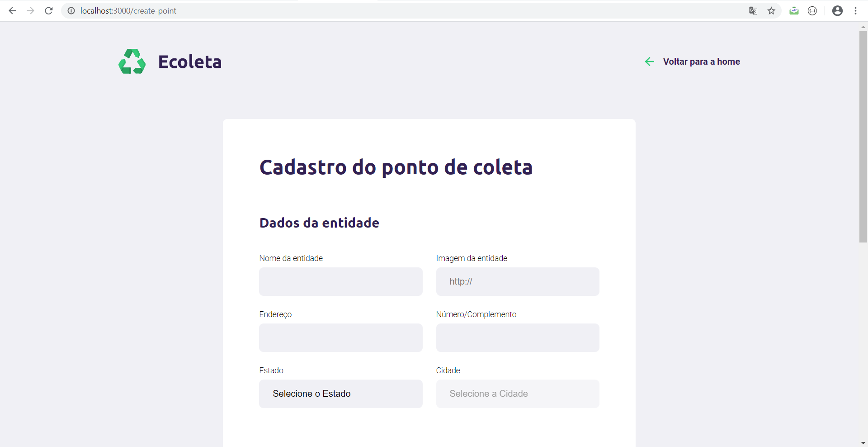Open the Chrome profile avatar
Screen dimensions: 868x447
click(838, 10)
